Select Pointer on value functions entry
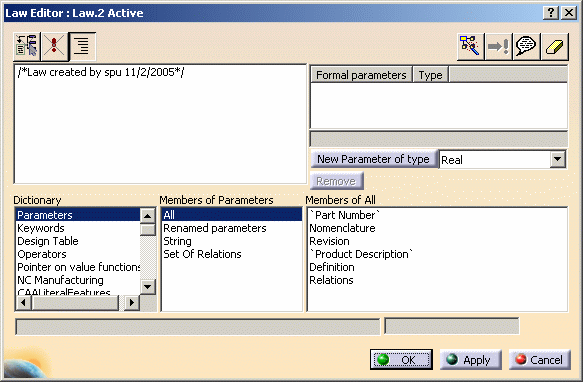 [78, 267]
